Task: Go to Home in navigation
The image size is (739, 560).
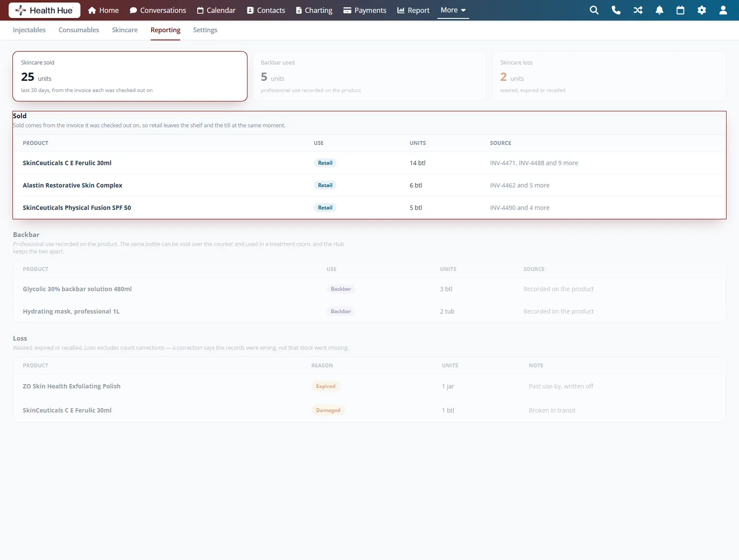Action: 103,10
